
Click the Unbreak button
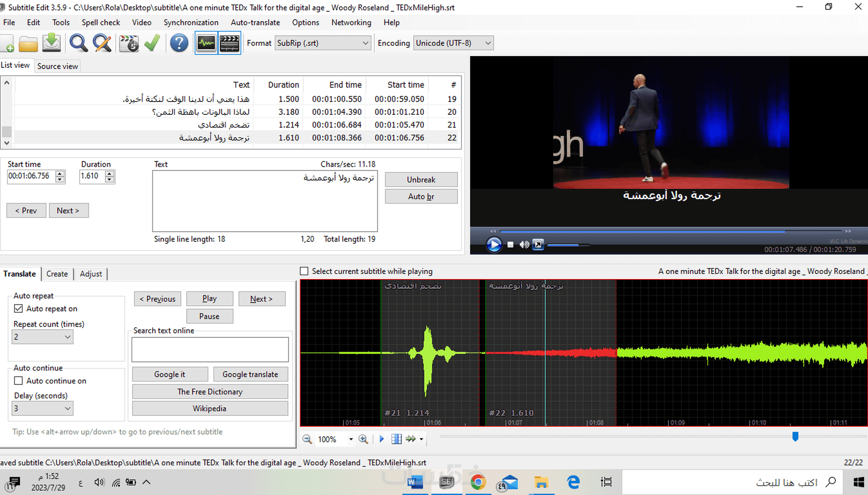(x=421, y=180)
